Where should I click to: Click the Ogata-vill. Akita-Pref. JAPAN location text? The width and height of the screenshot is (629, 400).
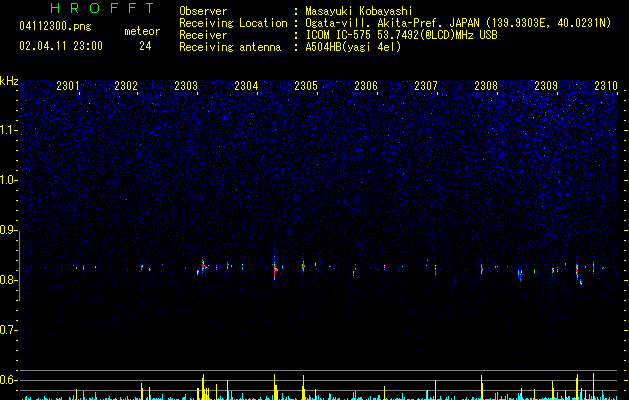pyautogui.click(x=458, y=23)
